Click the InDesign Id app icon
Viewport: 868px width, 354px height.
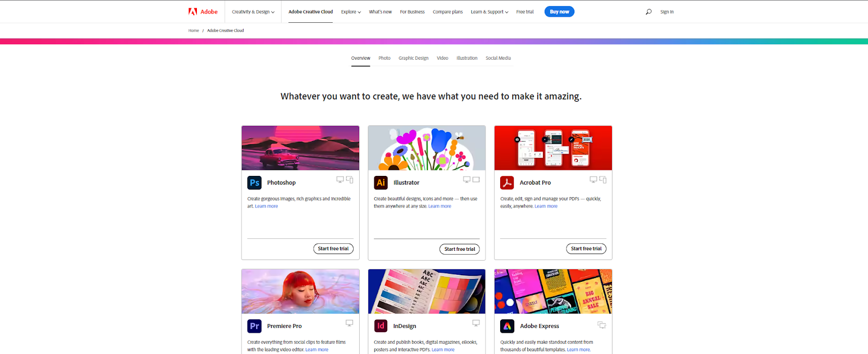point(381,326)
